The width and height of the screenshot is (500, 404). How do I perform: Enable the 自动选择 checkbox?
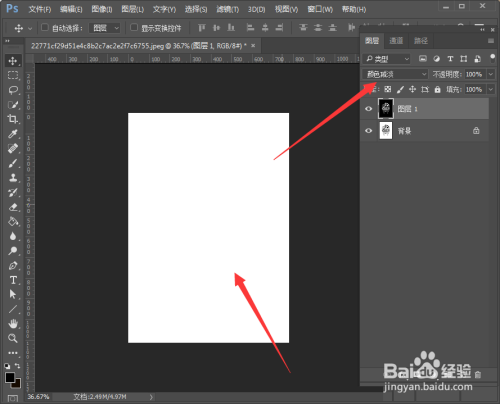coord(45,27)
